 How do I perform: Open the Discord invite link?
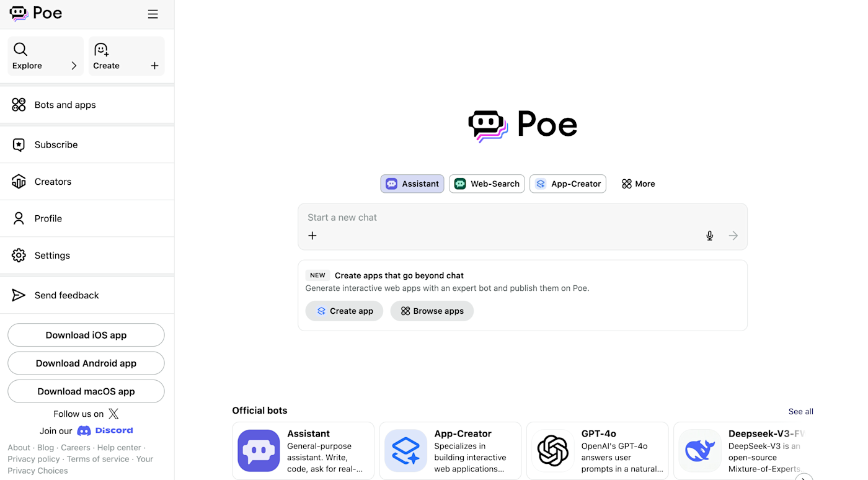(105, 430)
